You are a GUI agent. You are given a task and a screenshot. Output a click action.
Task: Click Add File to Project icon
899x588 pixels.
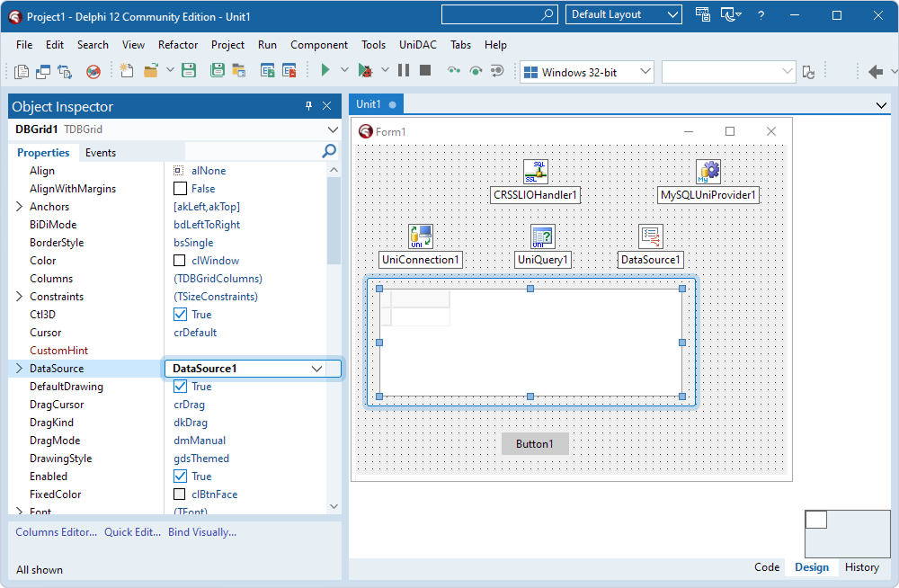pyautogui.click(x=267, y=70)
